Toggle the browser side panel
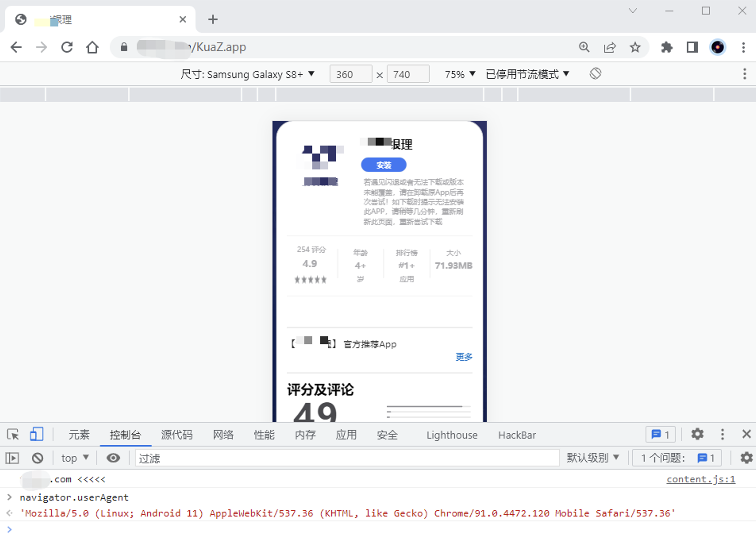 pos(692,47)
